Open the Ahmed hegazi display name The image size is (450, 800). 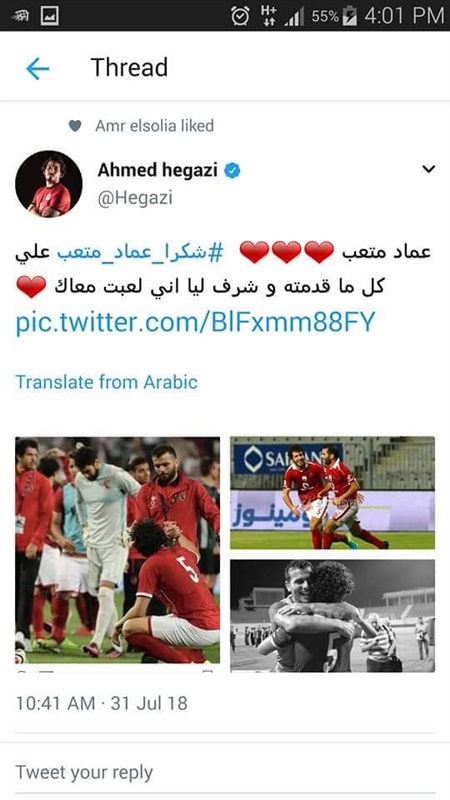point(158,170)
